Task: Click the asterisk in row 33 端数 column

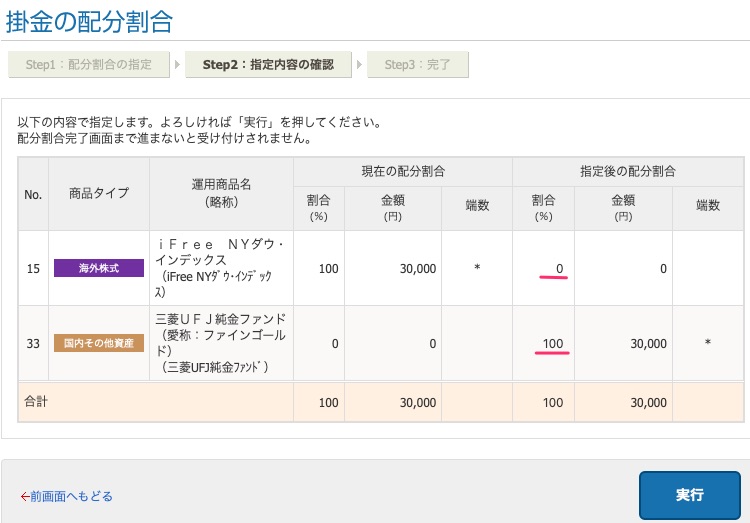Action: pos(707,343)
